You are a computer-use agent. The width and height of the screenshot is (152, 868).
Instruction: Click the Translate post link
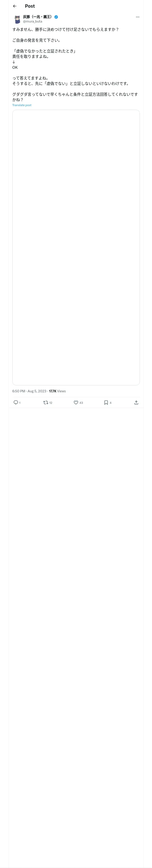(22, 105)
